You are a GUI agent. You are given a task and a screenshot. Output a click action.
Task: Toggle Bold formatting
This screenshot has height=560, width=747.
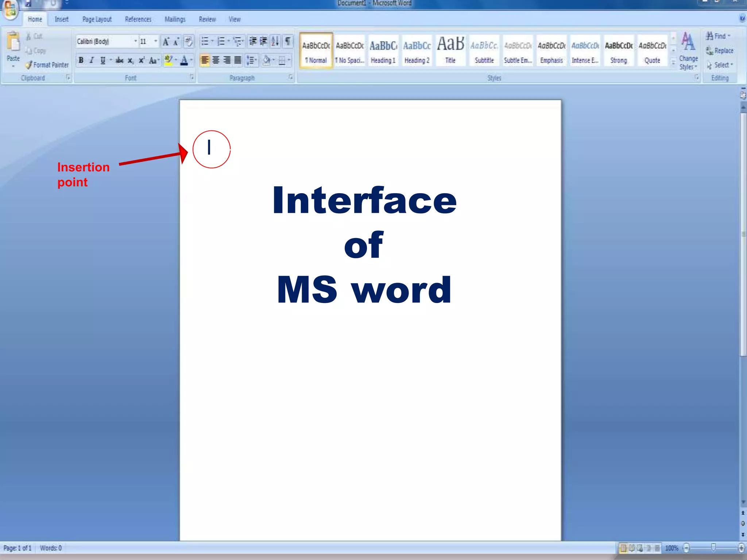(x=81, y=61)
